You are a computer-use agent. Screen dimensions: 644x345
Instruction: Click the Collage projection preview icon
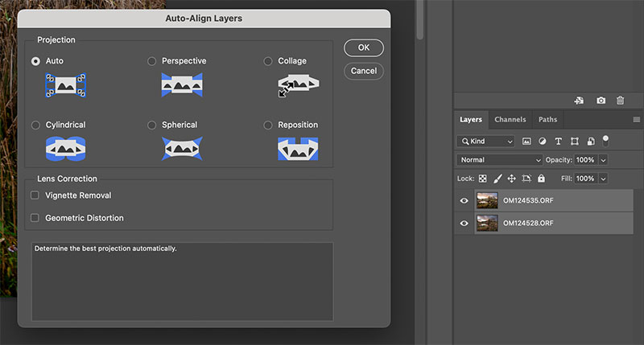[298, 85]
